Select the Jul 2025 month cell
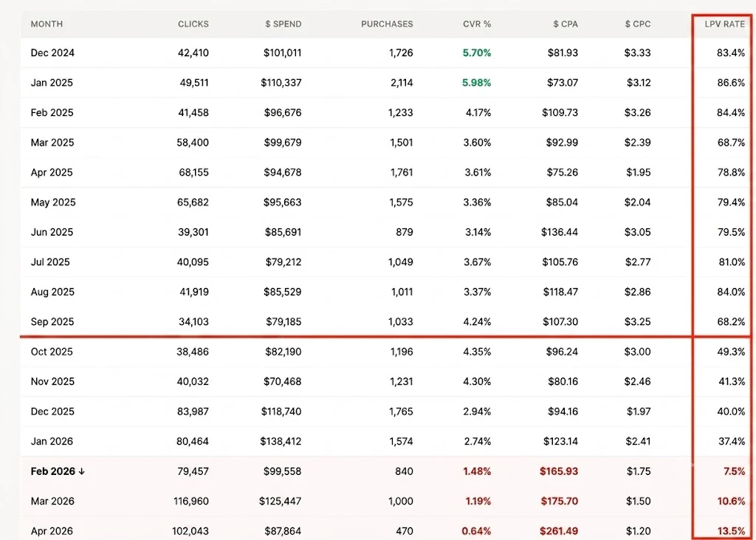756x540 pixels. tap(50, 262)
